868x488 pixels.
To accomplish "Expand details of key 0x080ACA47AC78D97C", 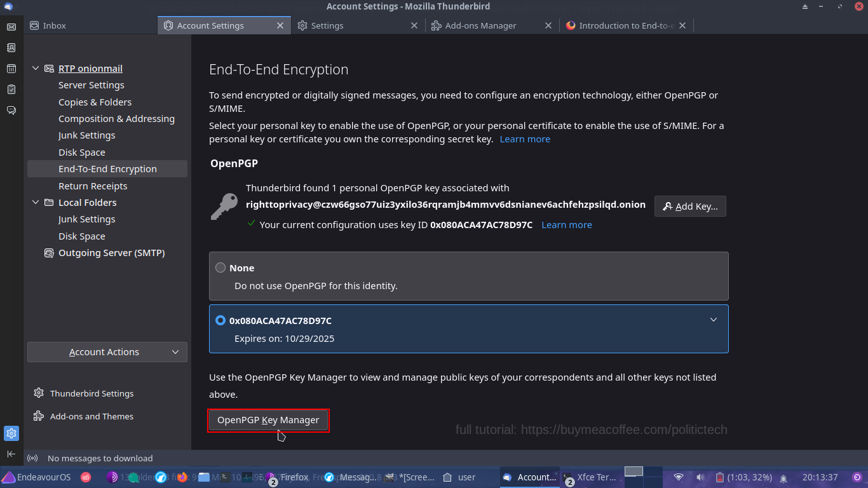I will pyautogui.click(x=714, y=320).
